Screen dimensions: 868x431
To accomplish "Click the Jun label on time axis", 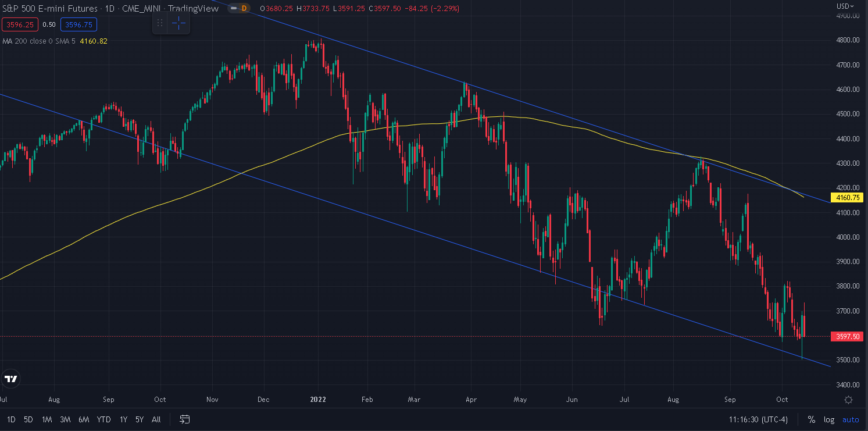I will [x=571, y=400].
